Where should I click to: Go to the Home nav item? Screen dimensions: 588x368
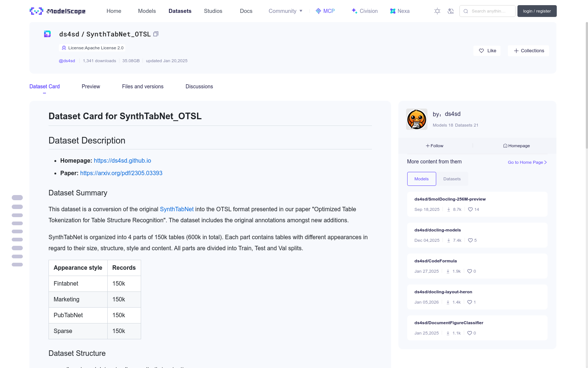[x=114, y=11]
